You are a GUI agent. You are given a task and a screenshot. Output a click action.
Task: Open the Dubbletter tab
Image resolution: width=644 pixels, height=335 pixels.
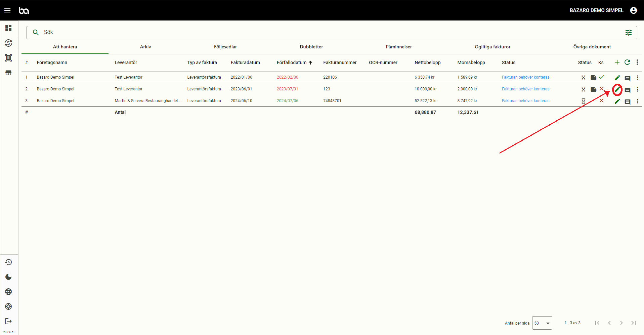(311, 47)
